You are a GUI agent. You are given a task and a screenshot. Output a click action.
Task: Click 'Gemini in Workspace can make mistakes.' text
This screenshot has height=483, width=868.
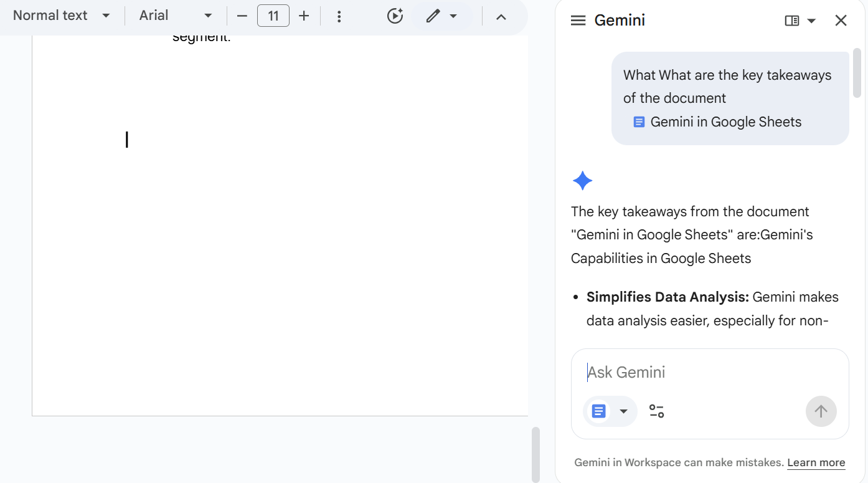pyautogui.click(x=679, y=462)
